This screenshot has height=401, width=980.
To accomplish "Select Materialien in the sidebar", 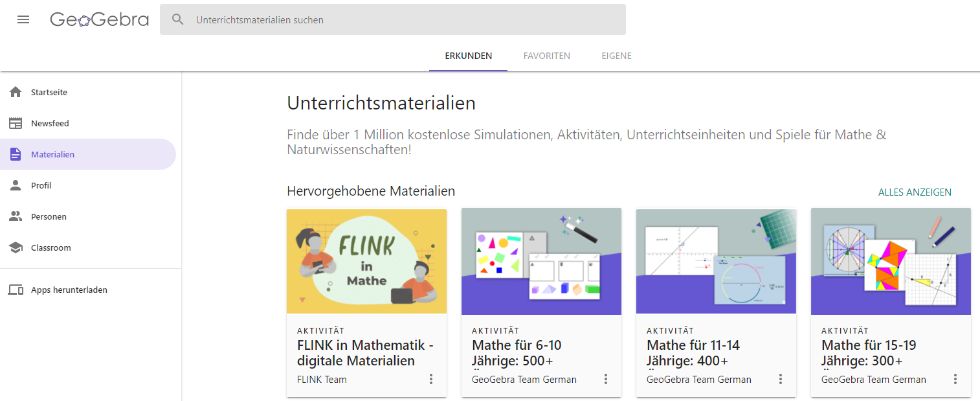I will [88, 154].
